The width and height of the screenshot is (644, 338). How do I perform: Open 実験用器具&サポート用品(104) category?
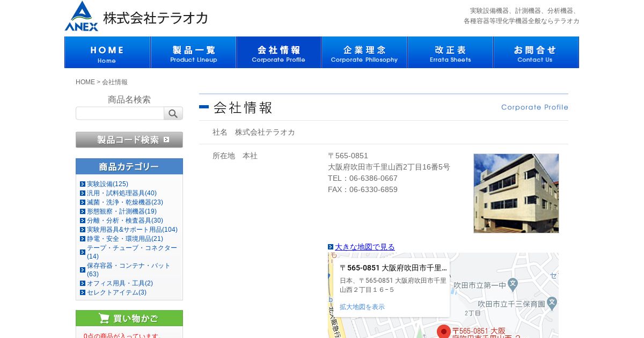[132, 230]
